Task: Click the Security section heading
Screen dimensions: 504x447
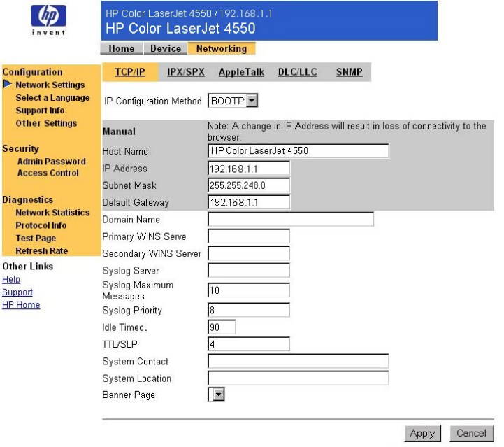Action: [x=20, y=148]
